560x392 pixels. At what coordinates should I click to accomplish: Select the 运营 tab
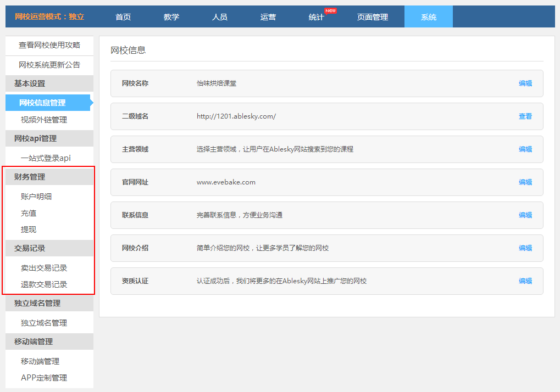pyautogui.click(x=268, y=17)
